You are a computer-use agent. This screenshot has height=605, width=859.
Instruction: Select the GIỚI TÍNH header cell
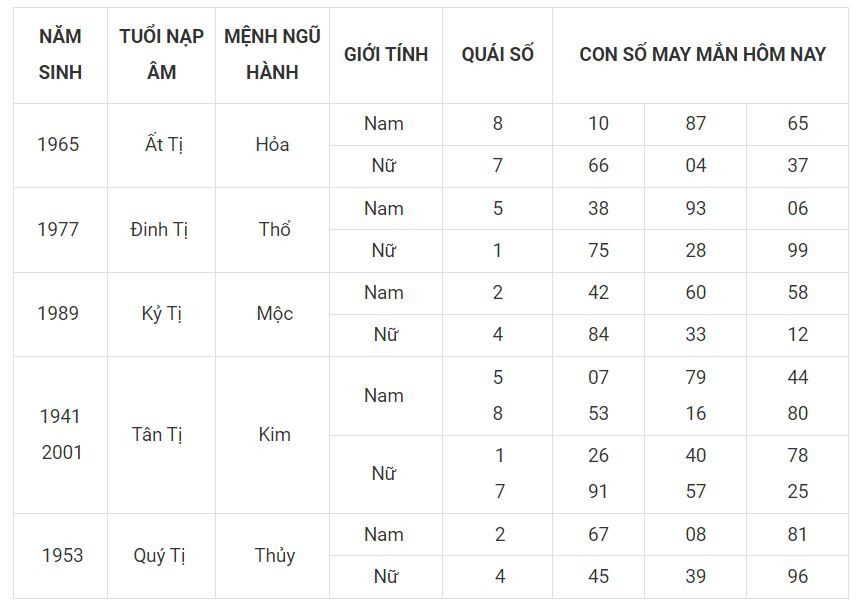[x=385, y=54]
